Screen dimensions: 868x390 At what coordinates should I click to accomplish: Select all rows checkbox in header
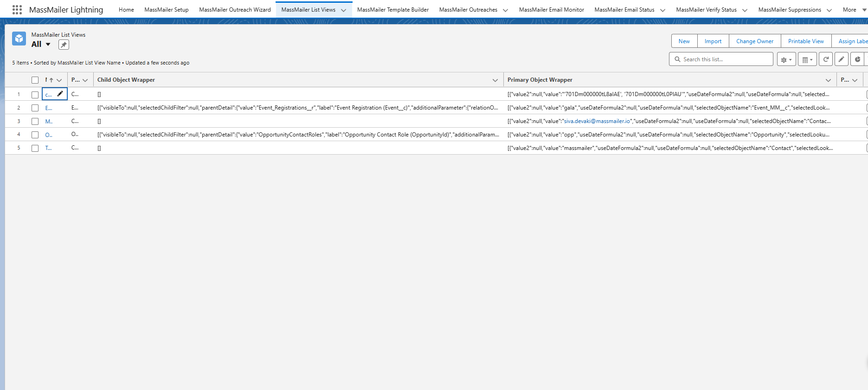point(35,80)
